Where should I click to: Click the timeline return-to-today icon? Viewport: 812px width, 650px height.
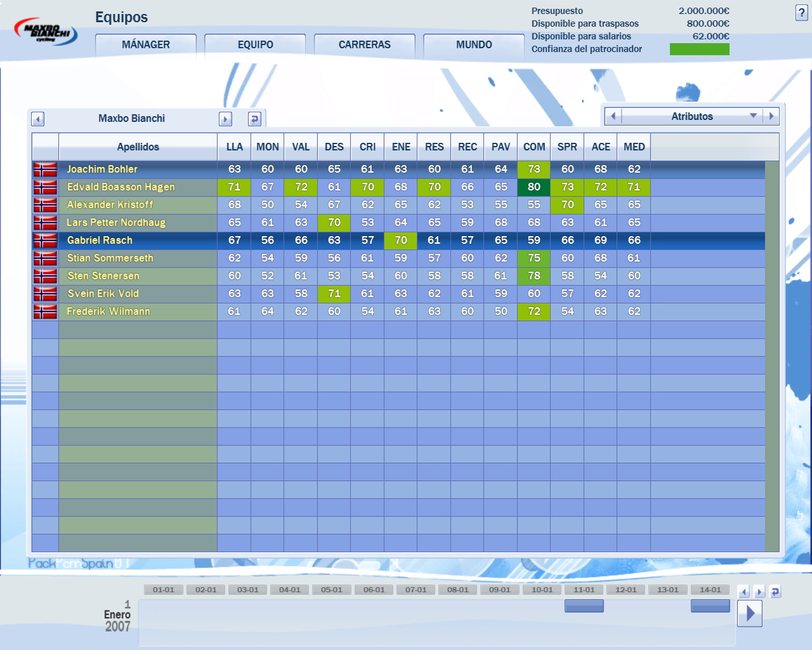point(775,592)
